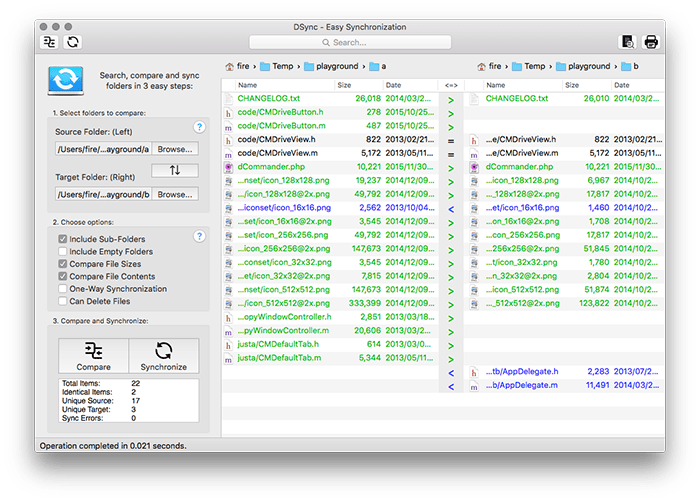Select right ...b/AppDelegate.m file
The width and height of the screenshot is (700, 502).
pyautogui.click(x=521, y=385)
